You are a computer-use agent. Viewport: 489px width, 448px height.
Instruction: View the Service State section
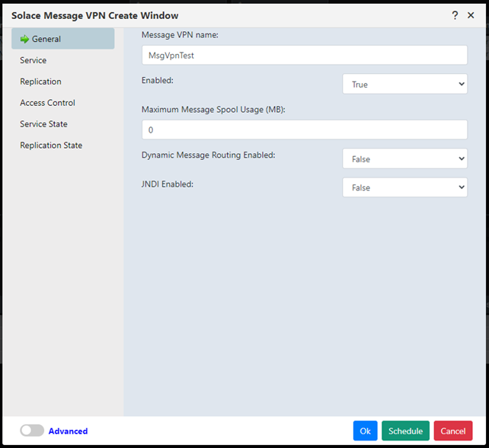43,124
